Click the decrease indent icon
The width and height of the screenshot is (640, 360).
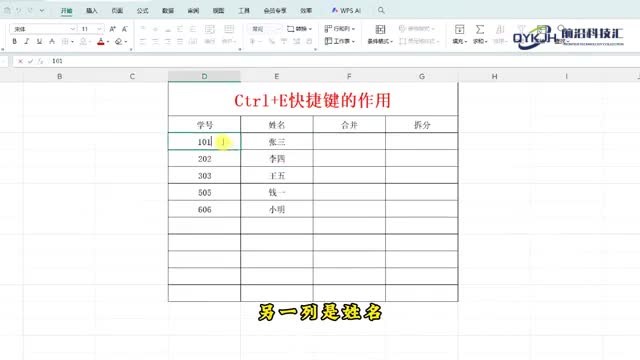pyautogui.click(x=180, y=29)
